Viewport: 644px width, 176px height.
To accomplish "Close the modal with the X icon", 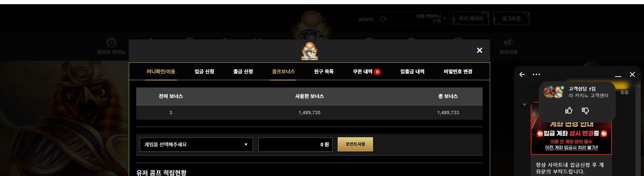I will [x=480, y=50].
